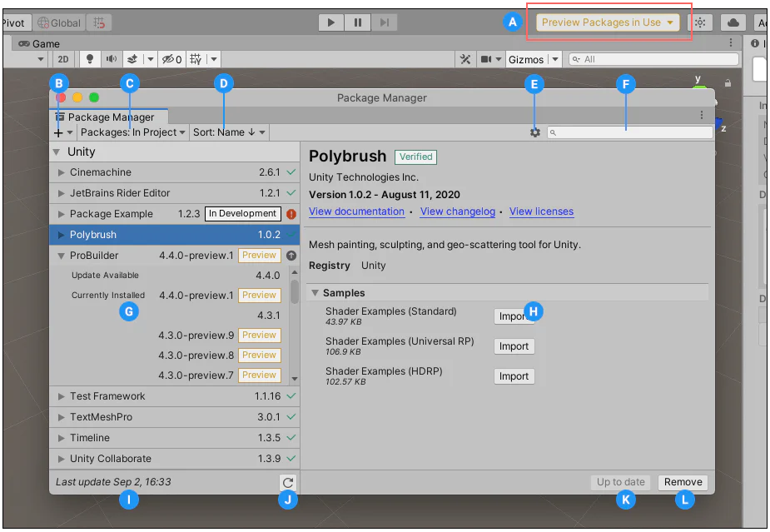The image size is (770, 532).
Task: Open the Gizmos dropdown arrow
Action: click(x=555, y=59)
